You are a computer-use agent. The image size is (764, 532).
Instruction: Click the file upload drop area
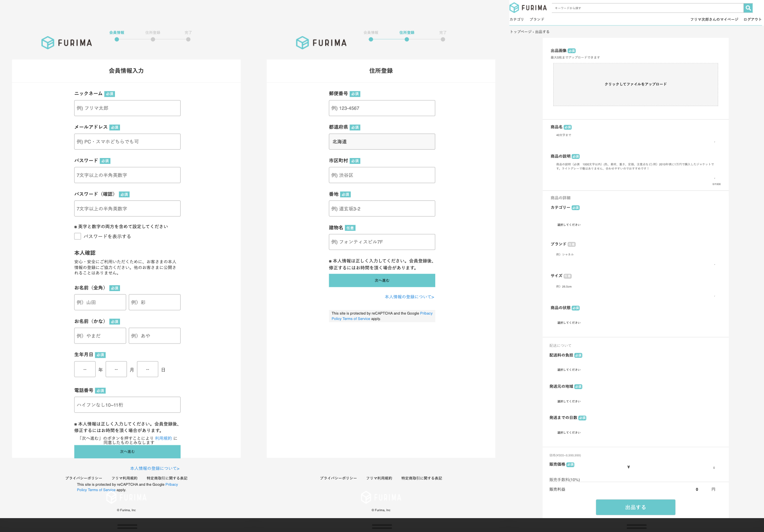[x=635, y=84]
